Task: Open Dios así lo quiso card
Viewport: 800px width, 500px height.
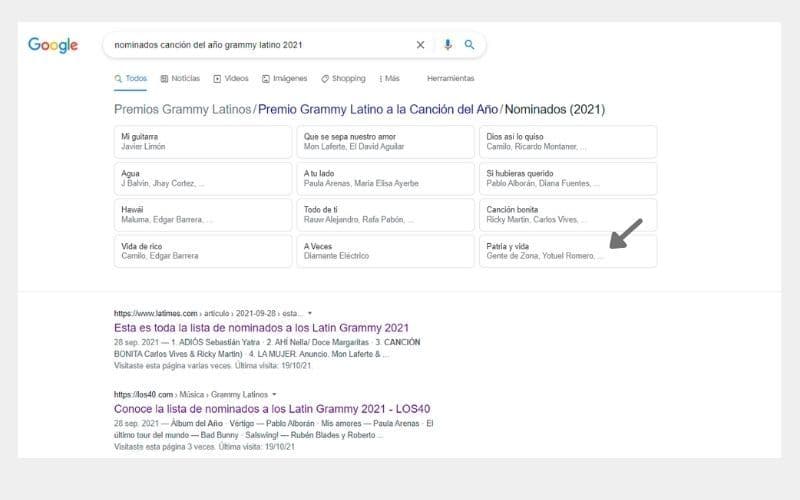Action: tap(568, 142)
